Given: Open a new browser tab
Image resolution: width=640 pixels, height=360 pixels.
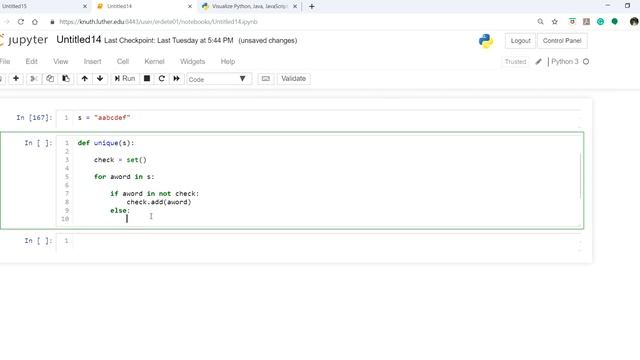Looking at the screenshot, I should (x=312, y=6).
